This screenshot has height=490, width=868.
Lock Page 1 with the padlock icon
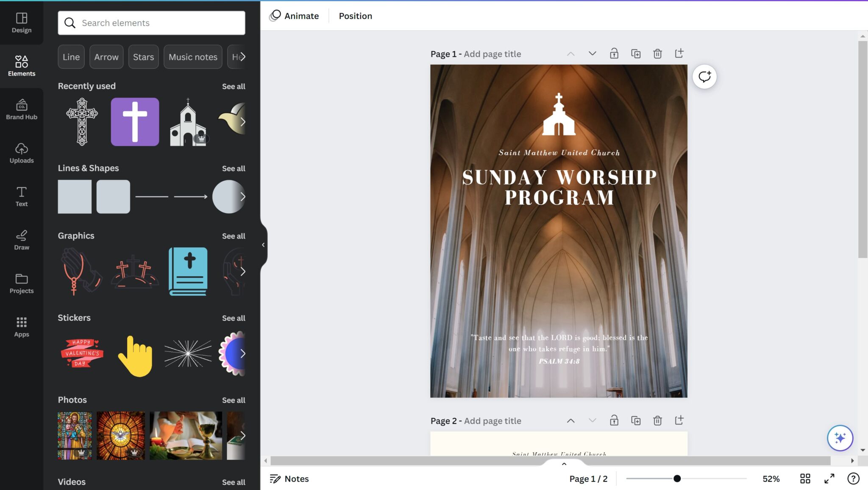click(614, 53)
